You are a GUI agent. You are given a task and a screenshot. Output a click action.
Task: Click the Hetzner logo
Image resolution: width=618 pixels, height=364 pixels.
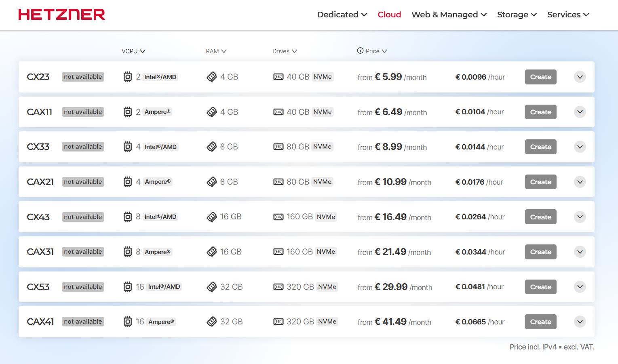point(61,15)
